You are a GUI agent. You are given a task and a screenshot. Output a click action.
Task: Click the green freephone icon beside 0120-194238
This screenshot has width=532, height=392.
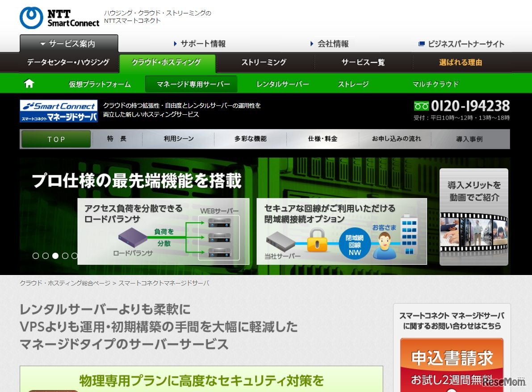point(421,106)
